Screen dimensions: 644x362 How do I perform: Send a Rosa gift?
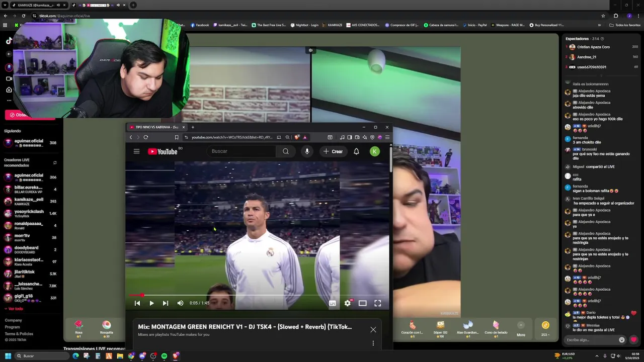point(78,328)
